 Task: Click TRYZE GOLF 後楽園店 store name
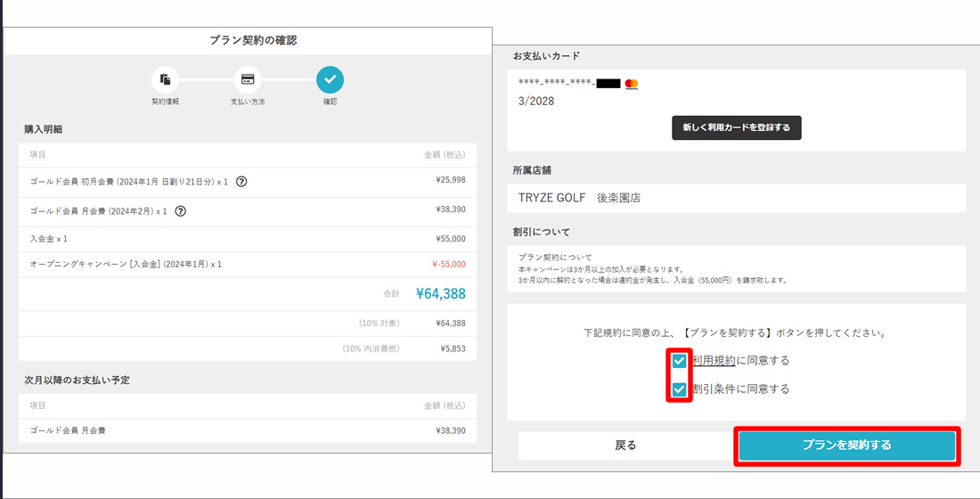coord(579,198)
